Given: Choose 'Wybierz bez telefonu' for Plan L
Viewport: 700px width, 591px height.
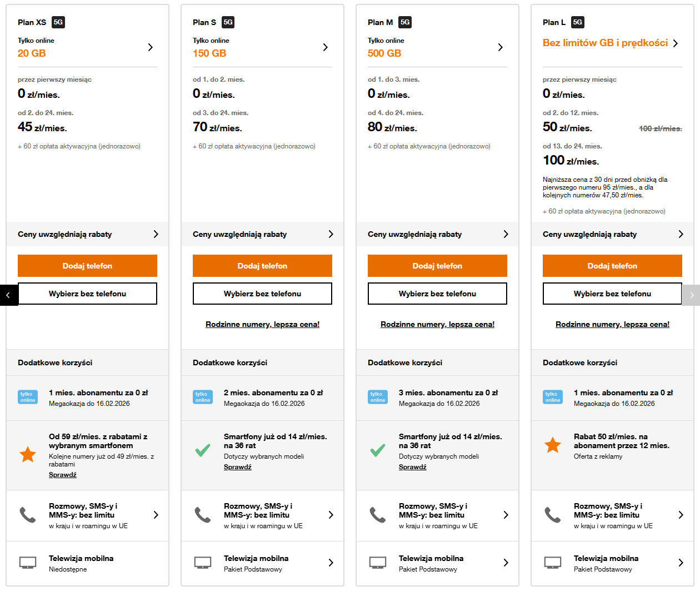Looking at the screenshot, I should pos(612,294).
